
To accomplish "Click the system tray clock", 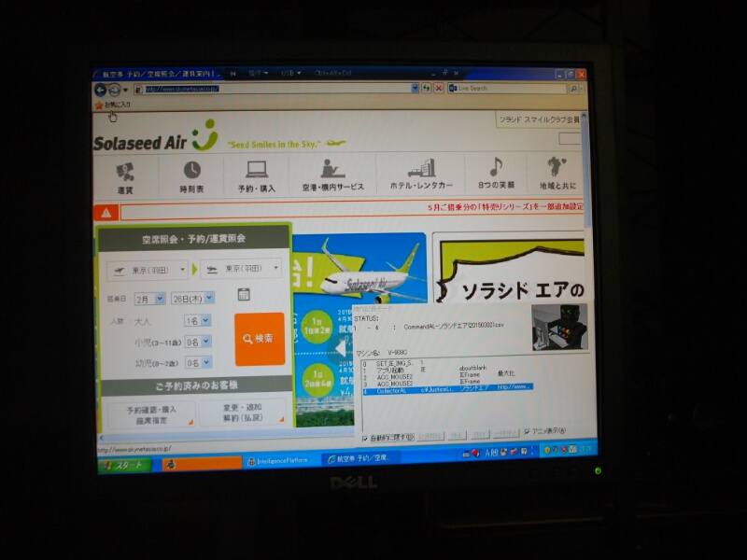I will point(585,448).
